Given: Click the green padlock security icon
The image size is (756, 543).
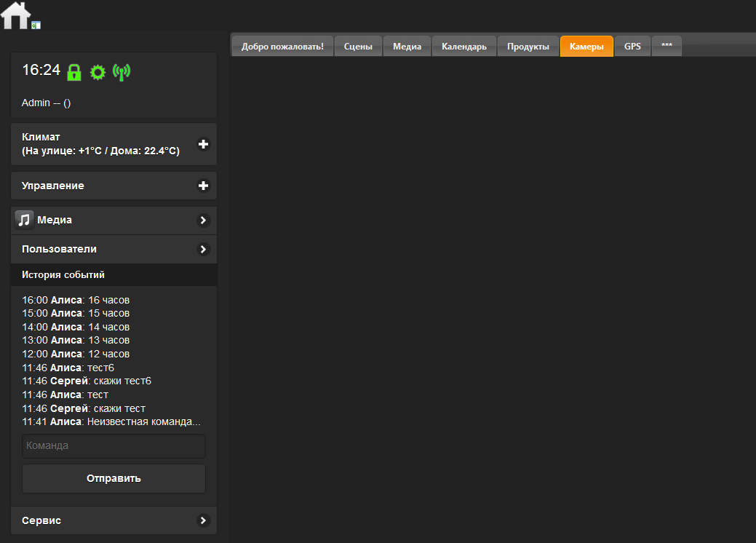Looking at the screenshot, I should tap(73, 72).
